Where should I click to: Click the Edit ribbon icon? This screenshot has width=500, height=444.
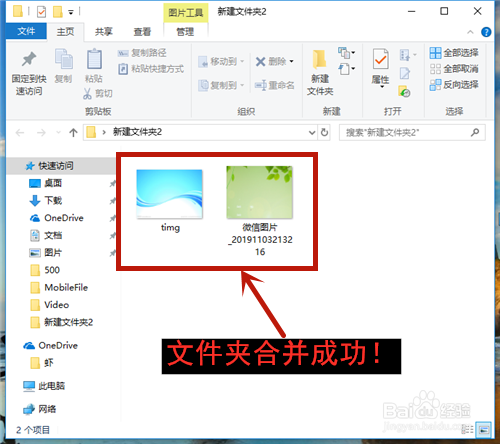[x=405, y=73]
